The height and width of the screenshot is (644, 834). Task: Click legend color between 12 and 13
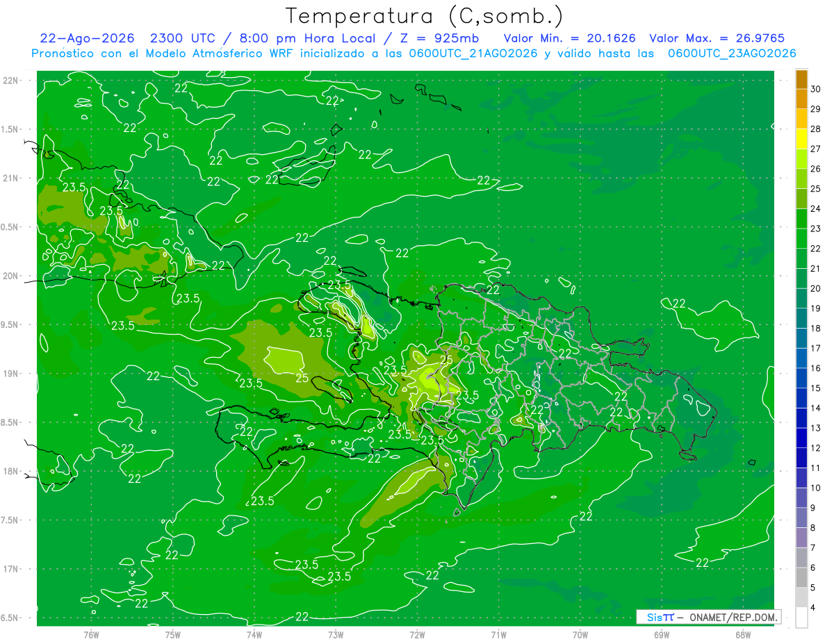point(801,438)
